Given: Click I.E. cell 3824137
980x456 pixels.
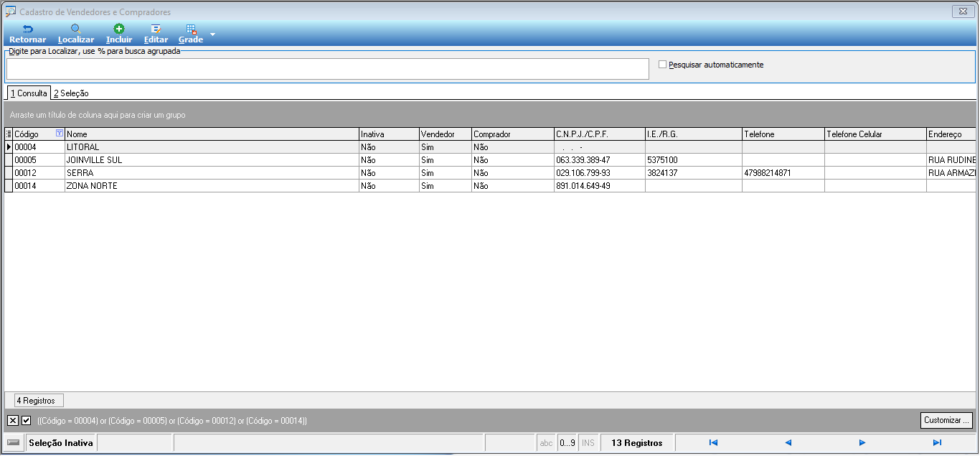Looking at the screenshot, I should click(x=693, y=173).
